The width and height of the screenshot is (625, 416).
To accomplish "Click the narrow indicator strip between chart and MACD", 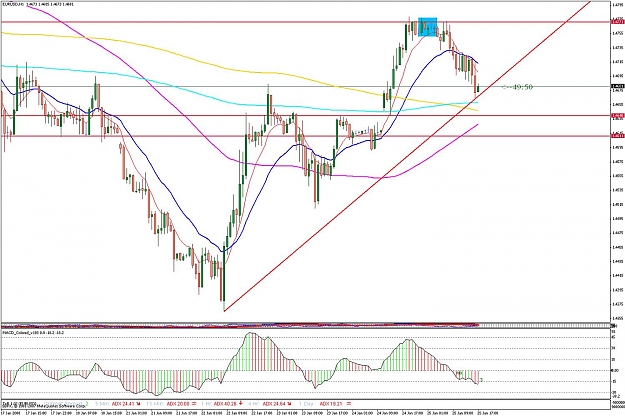I will 305,325.
